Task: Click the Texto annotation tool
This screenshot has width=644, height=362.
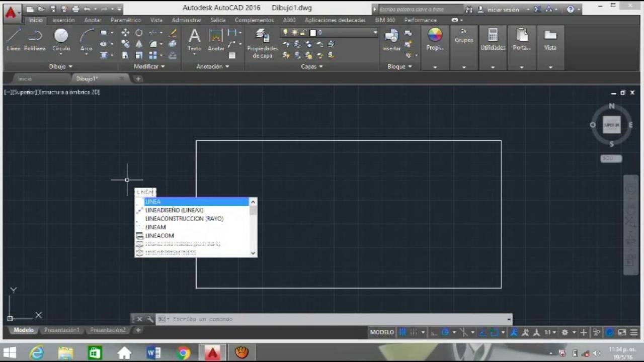Action: (x=194, y=40)
